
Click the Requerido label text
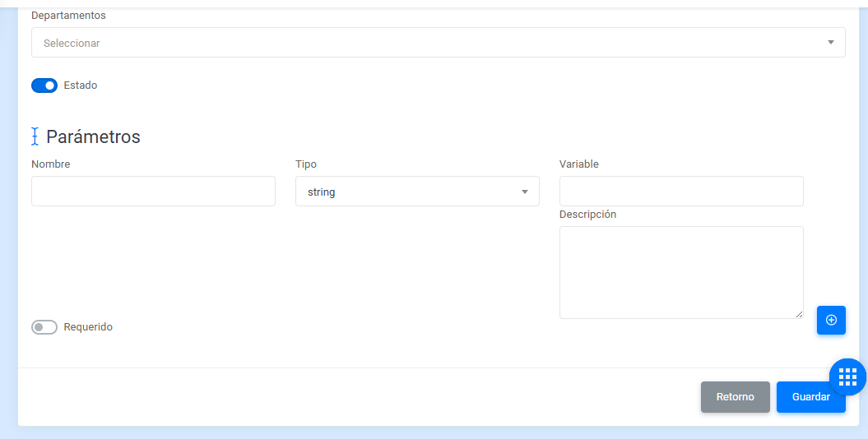tap(88, 327)
